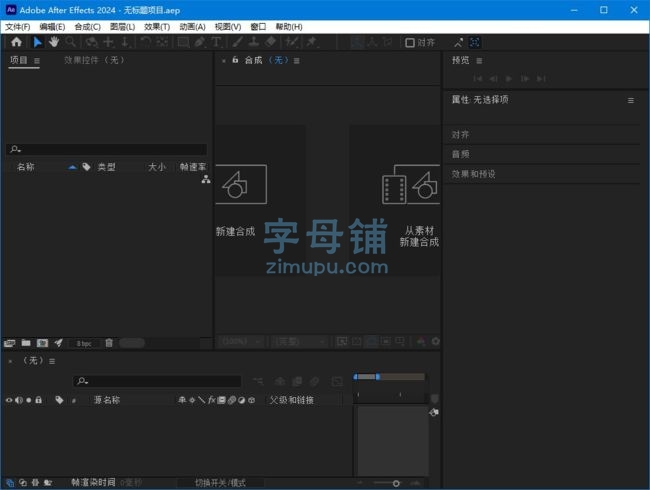Toggle the lock icon on 合成 viewer tab
650x490 pixels.
coord(235,60)
